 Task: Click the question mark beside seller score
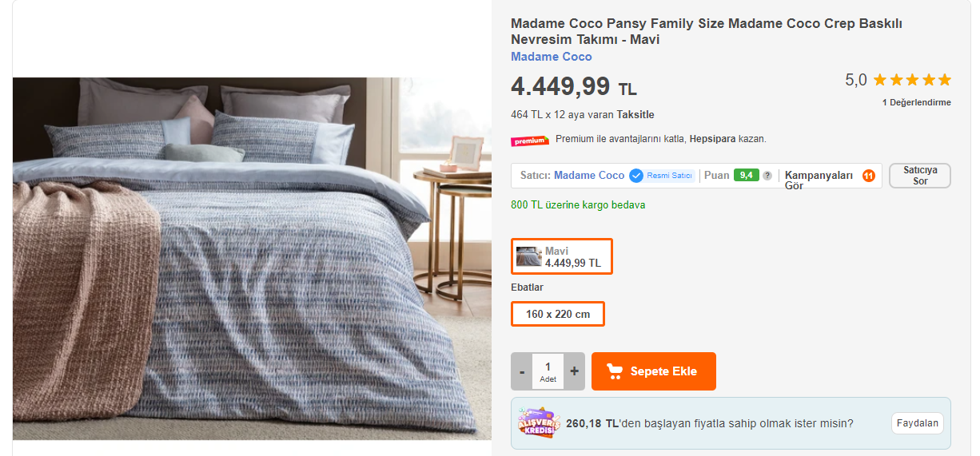[767, 176]
